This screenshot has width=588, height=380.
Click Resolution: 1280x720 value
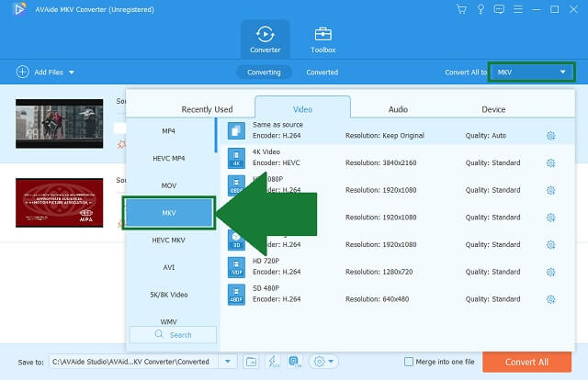tap(379, 272)
